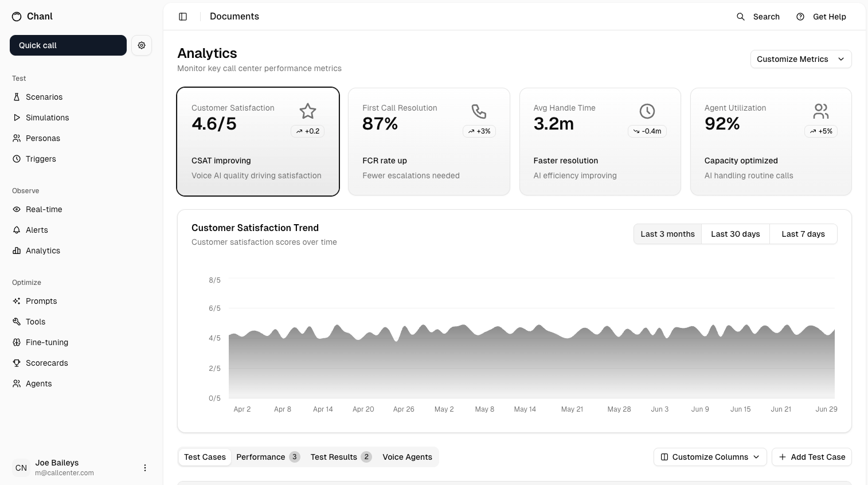868x485 pixels.
Task: Open the Triggers clock icon
Action: tap(16, 159)
